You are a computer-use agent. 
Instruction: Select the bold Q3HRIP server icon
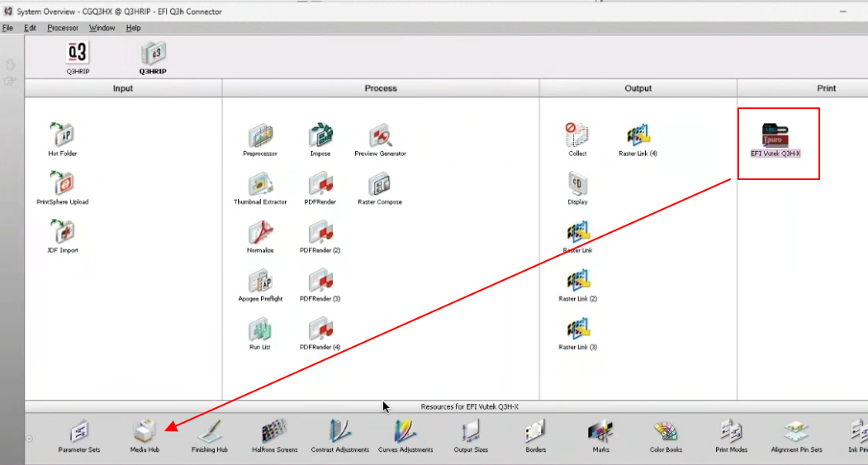click(x=153, y=53)
